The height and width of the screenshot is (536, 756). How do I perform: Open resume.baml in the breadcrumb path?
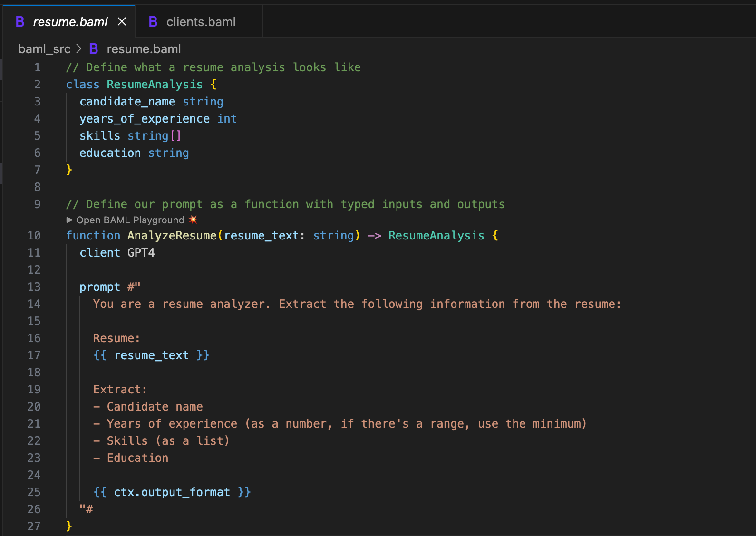144,49
